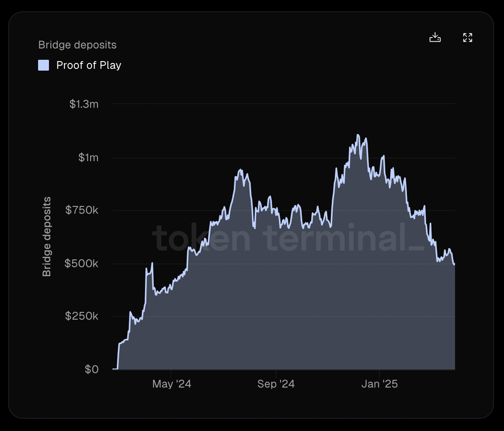The height and width of the screenshot is (431, 504).
Task: Toggle the Proof of Play legend swatch
Action: tap(44, 65)
